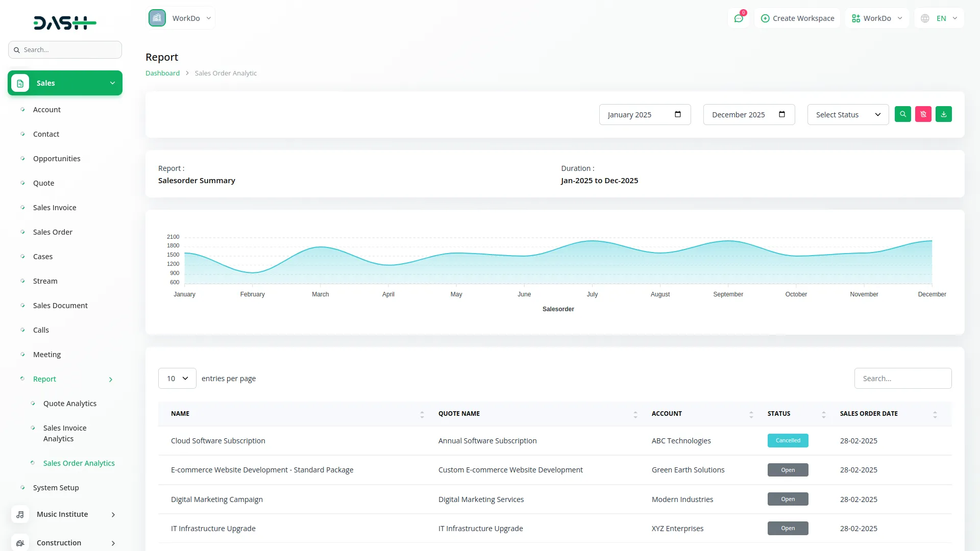Click Create Workspace button

pos(797,18)
